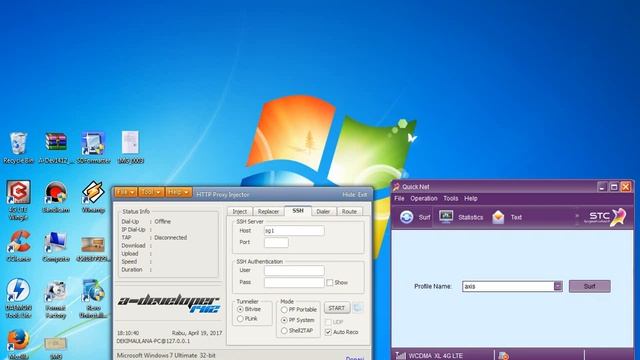Select Shell2TAP mode
This screenshot has width=640, height=360.
click(x=284, y=331)
